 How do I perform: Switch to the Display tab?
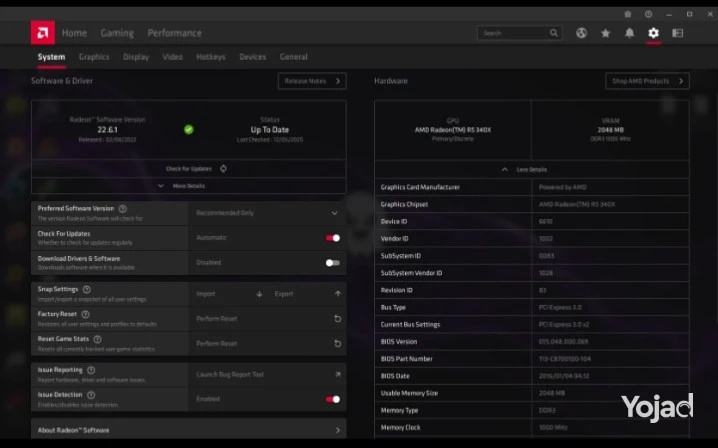pyautogui.click(x=136, y=57)
